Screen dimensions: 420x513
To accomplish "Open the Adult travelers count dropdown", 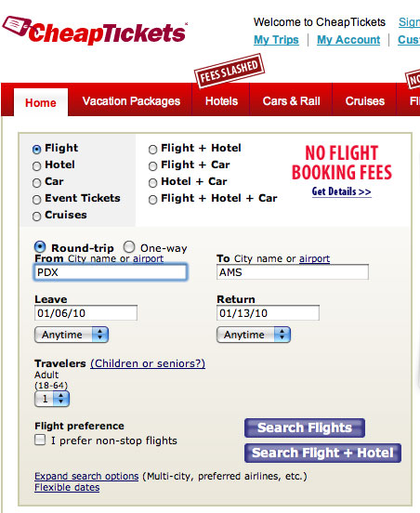I will (x=52, y=399).
